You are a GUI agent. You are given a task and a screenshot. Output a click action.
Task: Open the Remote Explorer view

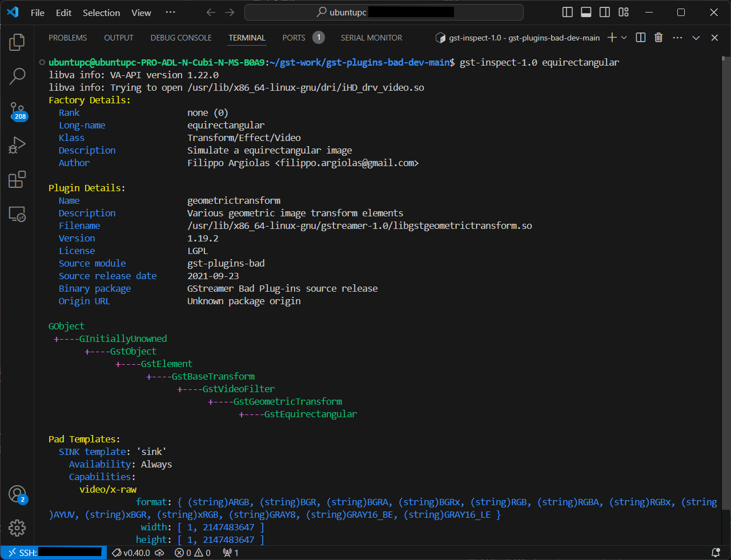[x=17, y=214]
